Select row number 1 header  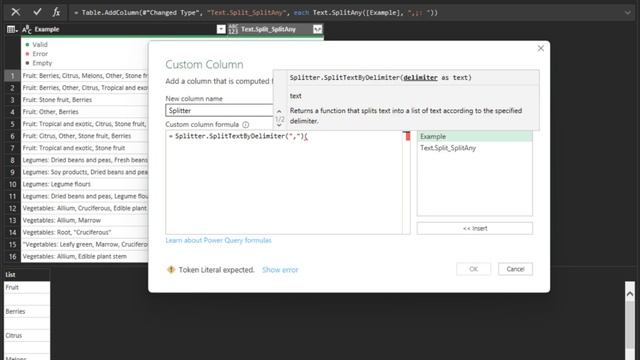pyautogui.click(x=12, y=76)
